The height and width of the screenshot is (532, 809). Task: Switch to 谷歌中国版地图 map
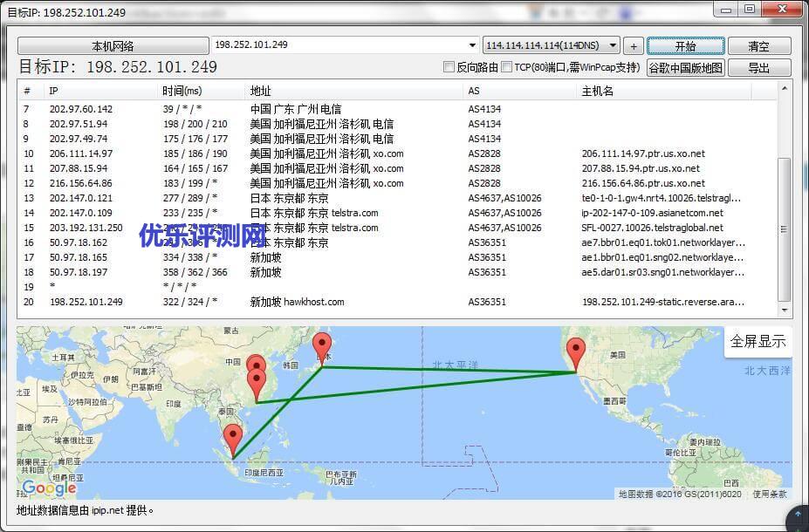point(685,68)
